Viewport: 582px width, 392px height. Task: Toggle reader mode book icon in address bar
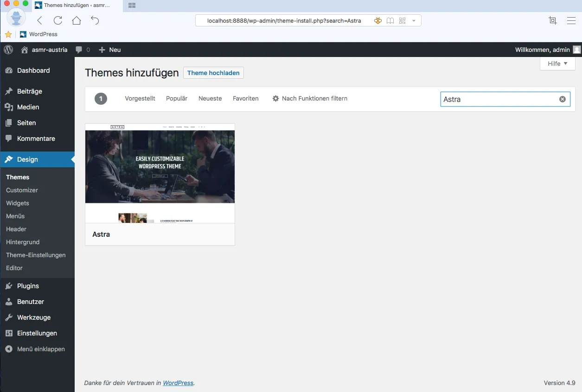point(390,20)
